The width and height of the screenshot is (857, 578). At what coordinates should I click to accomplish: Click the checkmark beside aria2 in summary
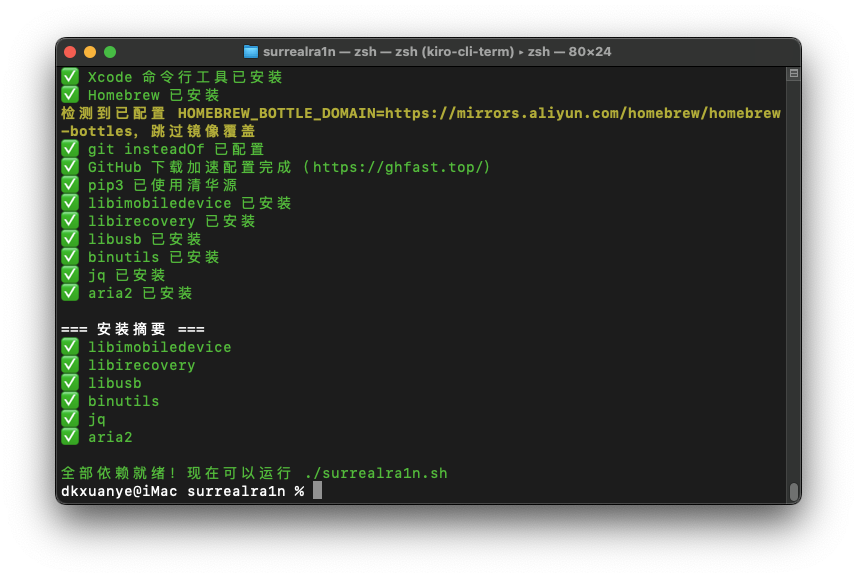coord(70,437)
